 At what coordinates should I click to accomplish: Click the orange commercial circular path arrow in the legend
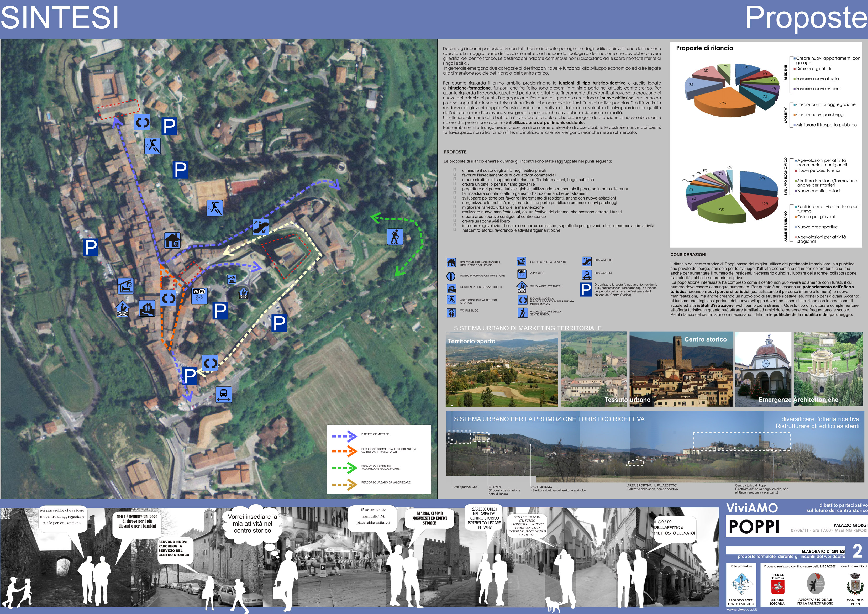(x=344, y=451)
